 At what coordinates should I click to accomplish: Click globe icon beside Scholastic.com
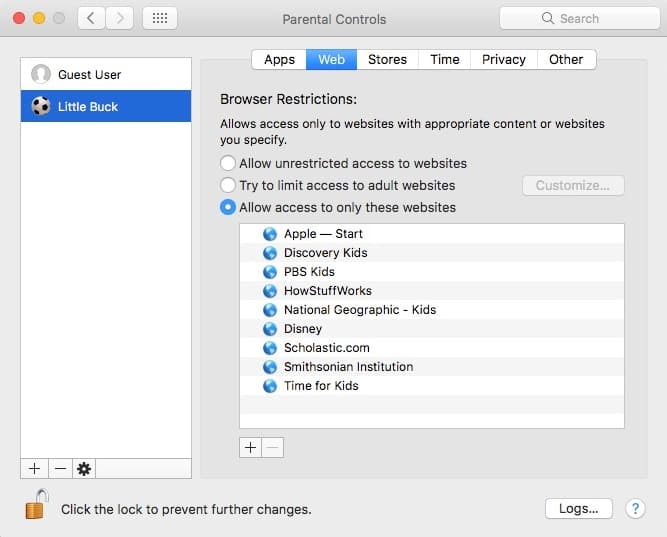point(270,348)
